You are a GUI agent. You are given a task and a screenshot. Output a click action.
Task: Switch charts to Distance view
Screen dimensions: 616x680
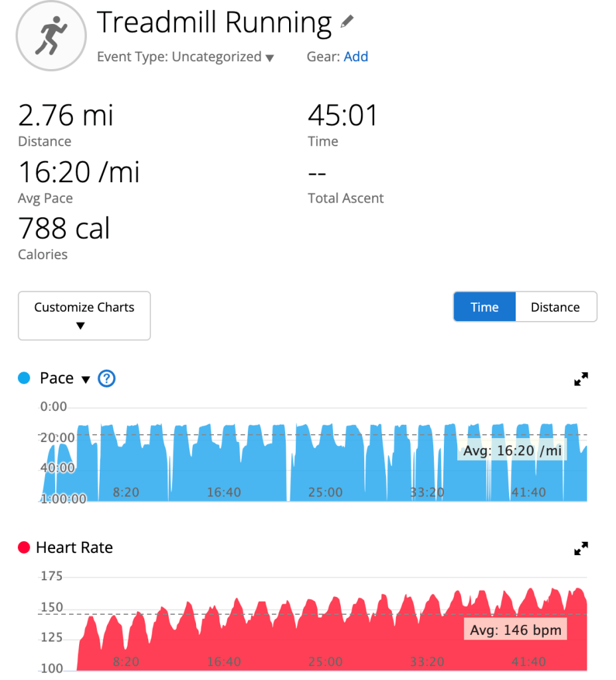[556, 307]
